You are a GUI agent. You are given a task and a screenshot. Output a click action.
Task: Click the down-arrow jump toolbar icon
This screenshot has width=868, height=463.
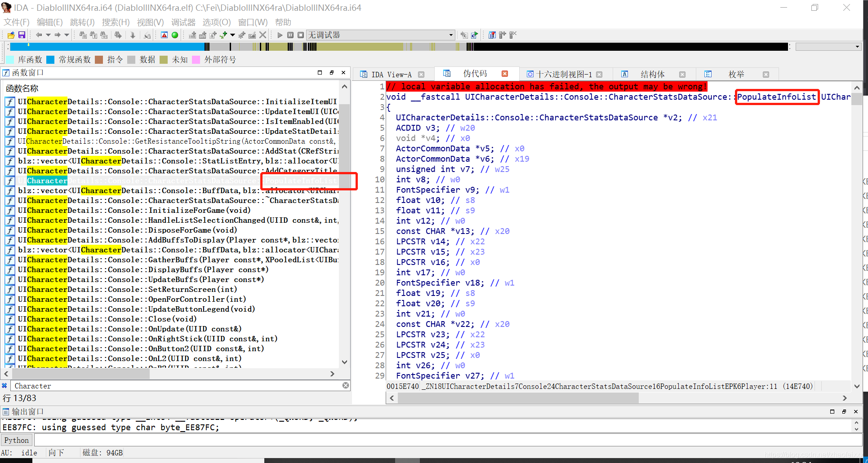(x=133, y=35)
